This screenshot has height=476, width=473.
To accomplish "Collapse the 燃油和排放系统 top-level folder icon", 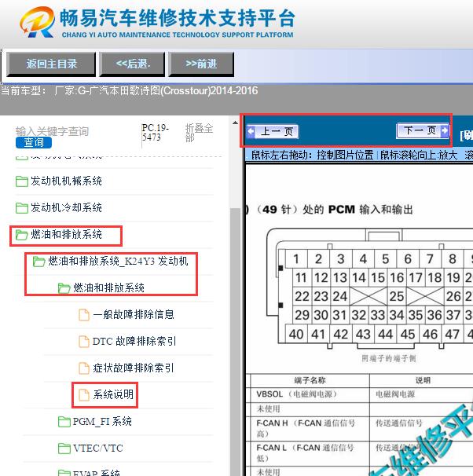I will coord(21,235).
